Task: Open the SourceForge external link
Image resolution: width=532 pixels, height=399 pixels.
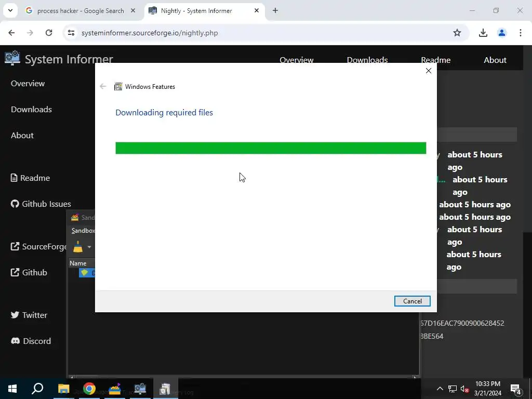Action: point(38,247)
